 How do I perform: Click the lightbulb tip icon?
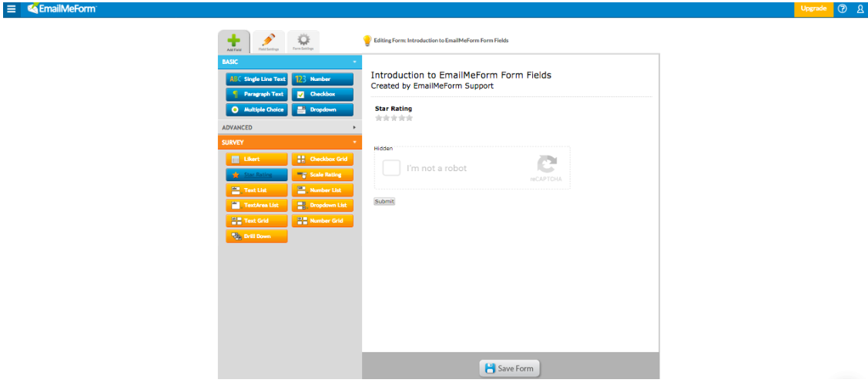367,41
